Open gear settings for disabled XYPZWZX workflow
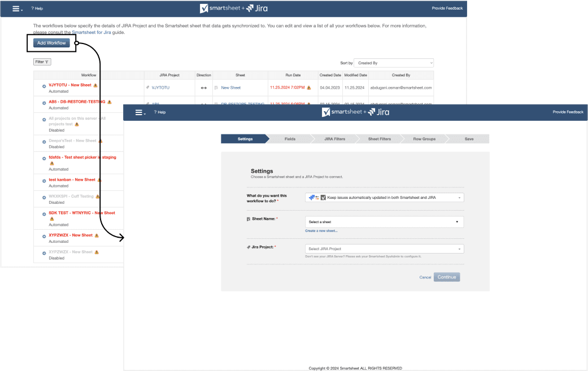Screen dimensions: 588x371 (44, 254)
